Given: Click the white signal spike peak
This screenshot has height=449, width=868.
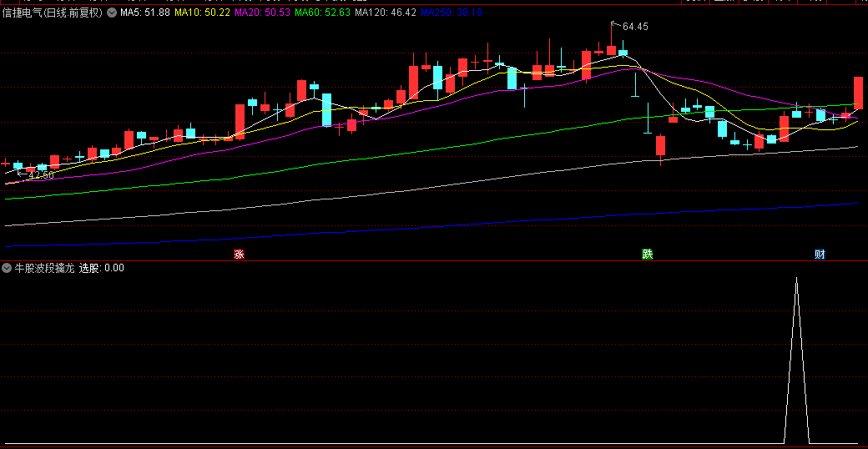Looking at the screenshot, I should (796, 279).
